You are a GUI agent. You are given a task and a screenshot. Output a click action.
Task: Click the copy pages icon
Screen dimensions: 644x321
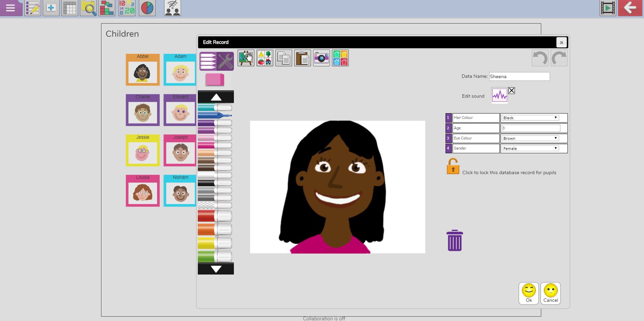pyautogui.click(x=283, y=58)
